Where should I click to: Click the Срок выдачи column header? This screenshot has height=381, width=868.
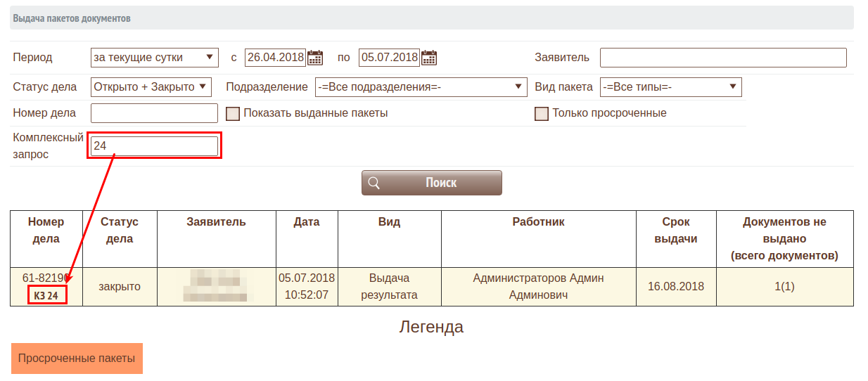tap(675, 230)
